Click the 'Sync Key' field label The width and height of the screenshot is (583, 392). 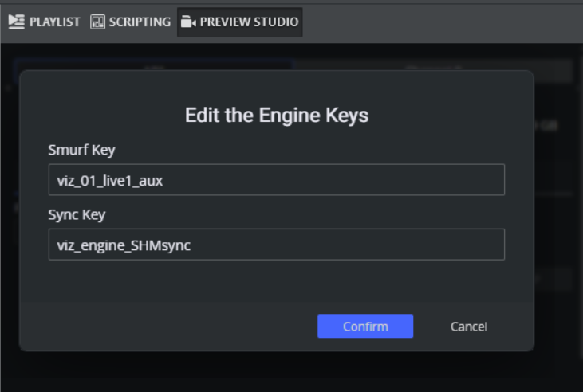coord(77,214)
